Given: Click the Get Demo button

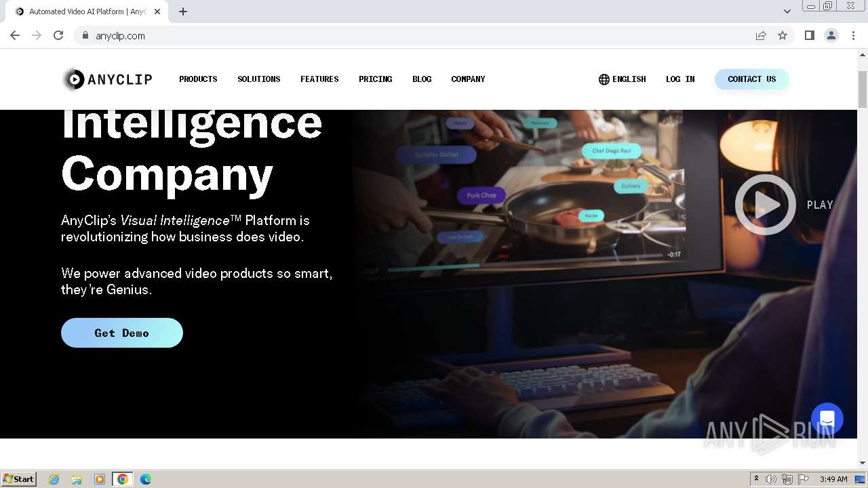Looking at the screenshot, I should tap(122, 333).
